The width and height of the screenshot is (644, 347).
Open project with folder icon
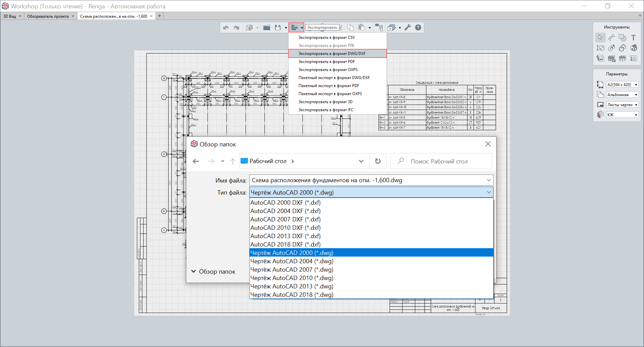pos(267,28)
